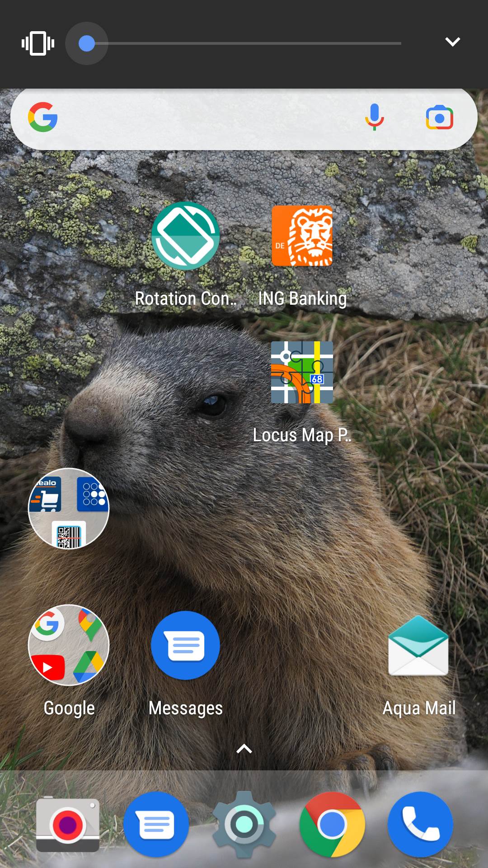Open Locus Map Pro app
488x868 pixels.
[x=302, y=372]
